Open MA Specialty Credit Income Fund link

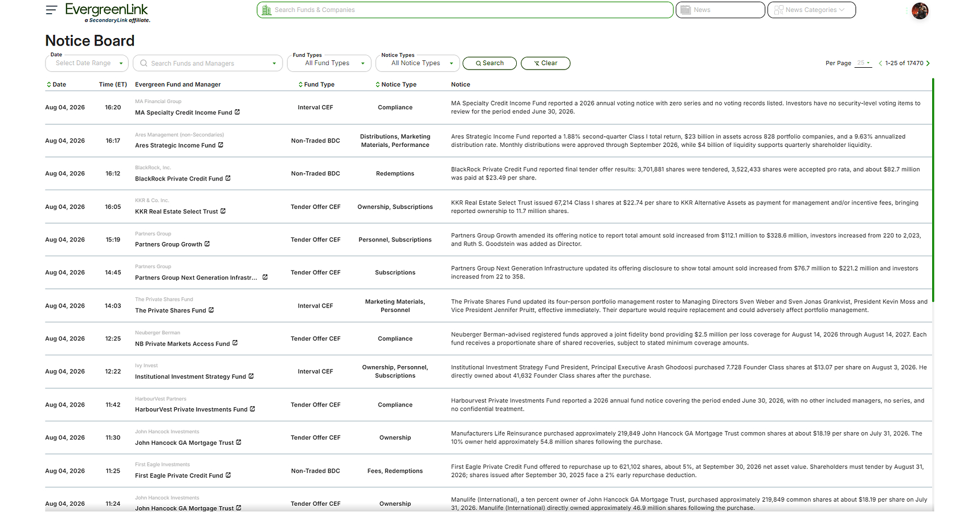point(183,113)
